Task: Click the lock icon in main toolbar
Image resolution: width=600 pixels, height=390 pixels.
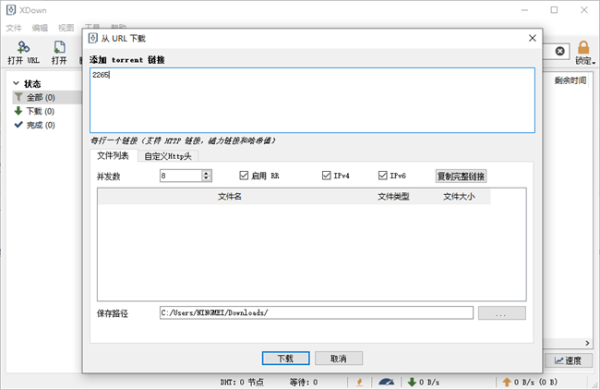Action: (583, 48)
